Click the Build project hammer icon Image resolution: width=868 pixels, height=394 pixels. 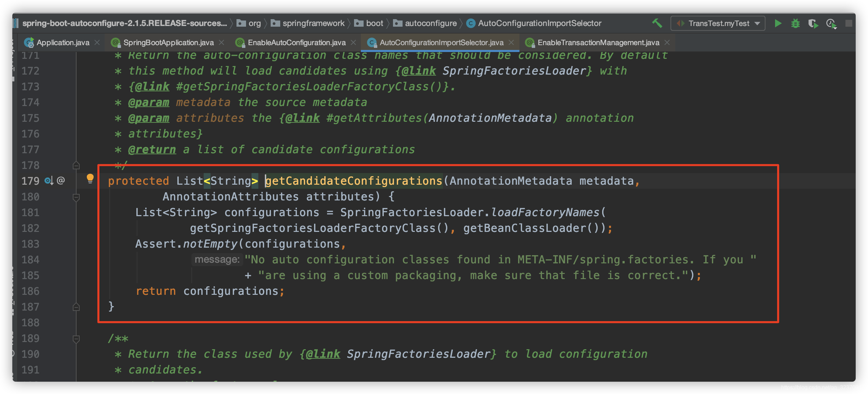tap(657, 23)
